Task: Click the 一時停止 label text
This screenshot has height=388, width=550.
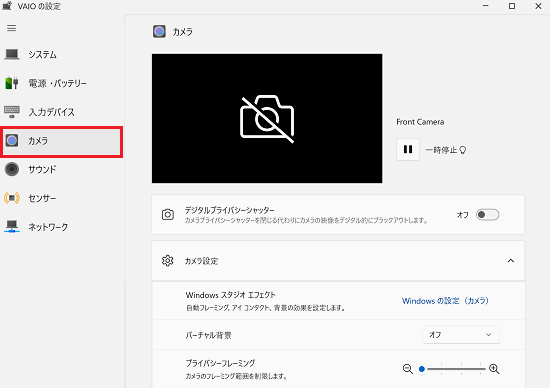Action: [441, 150]
